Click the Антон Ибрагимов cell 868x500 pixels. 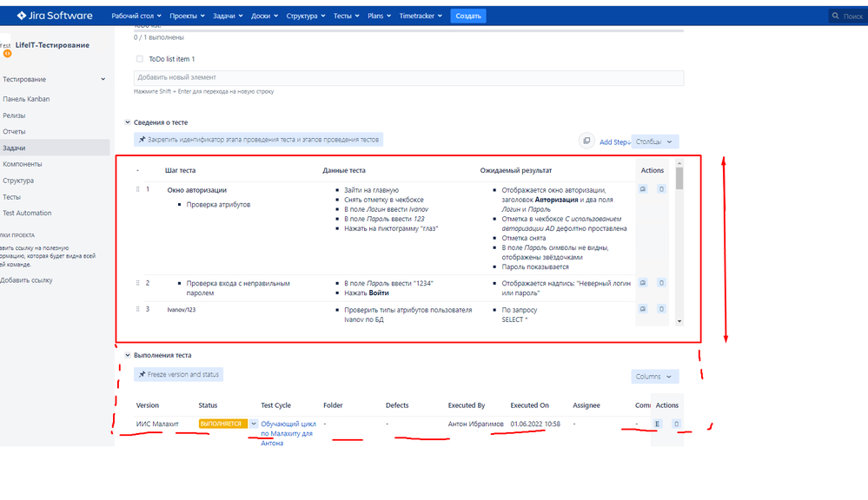[x=475, y=424]
